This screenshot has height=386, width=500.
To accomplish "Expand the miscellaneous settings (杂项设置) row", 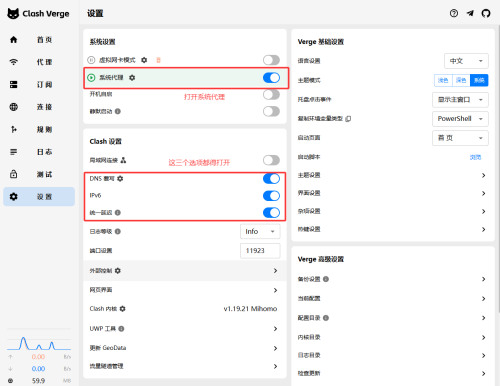I will coord(392,211).
